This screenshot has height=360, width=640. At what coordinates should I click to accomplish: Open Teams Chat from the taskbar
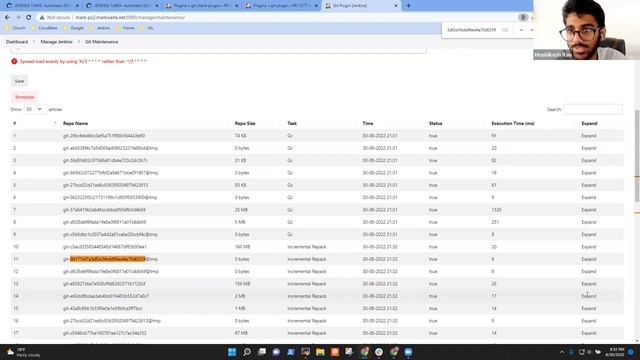point(276,352)
